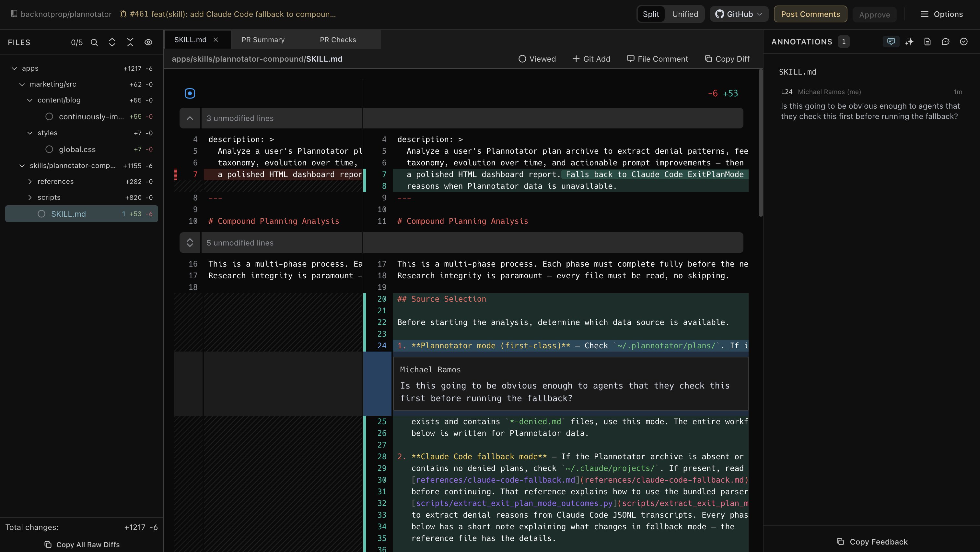Expand the references folder
The image size is (980, 552).
pos(30,182)
